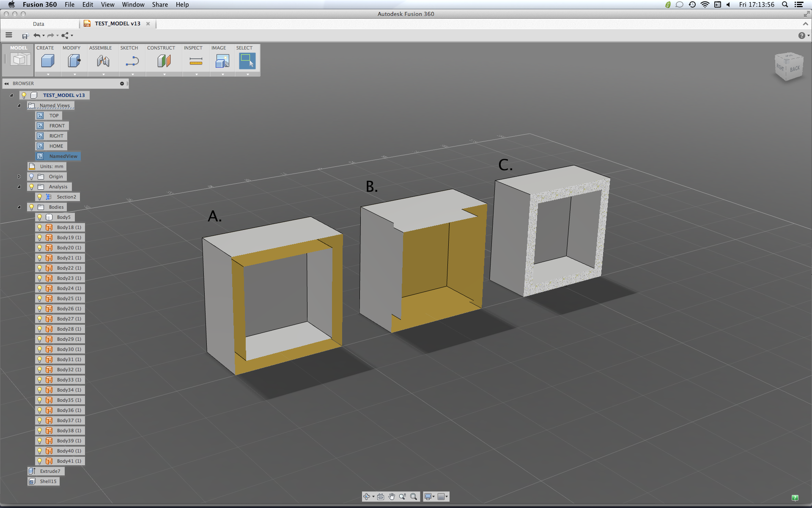Click the Zoom tool icon

coord(402,497)
